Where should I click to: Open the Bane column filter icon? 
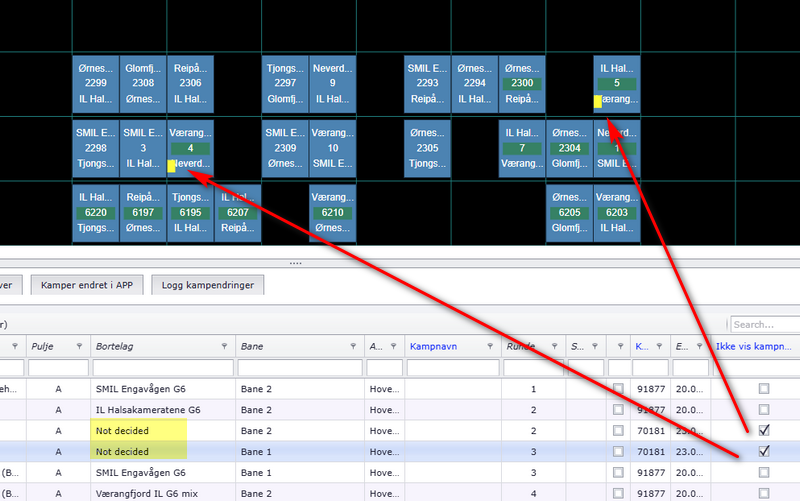pos(353,346)
